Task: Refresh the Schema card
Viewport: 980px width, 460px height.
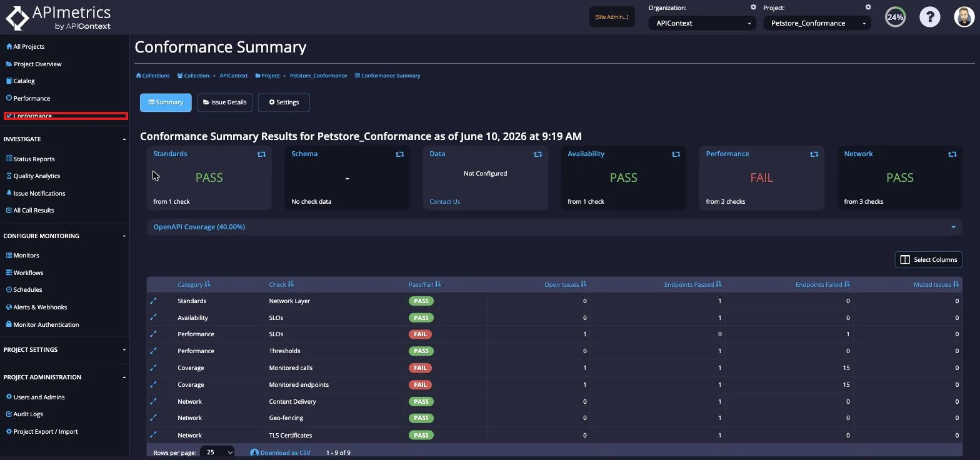Action: (x=399, y=154)
